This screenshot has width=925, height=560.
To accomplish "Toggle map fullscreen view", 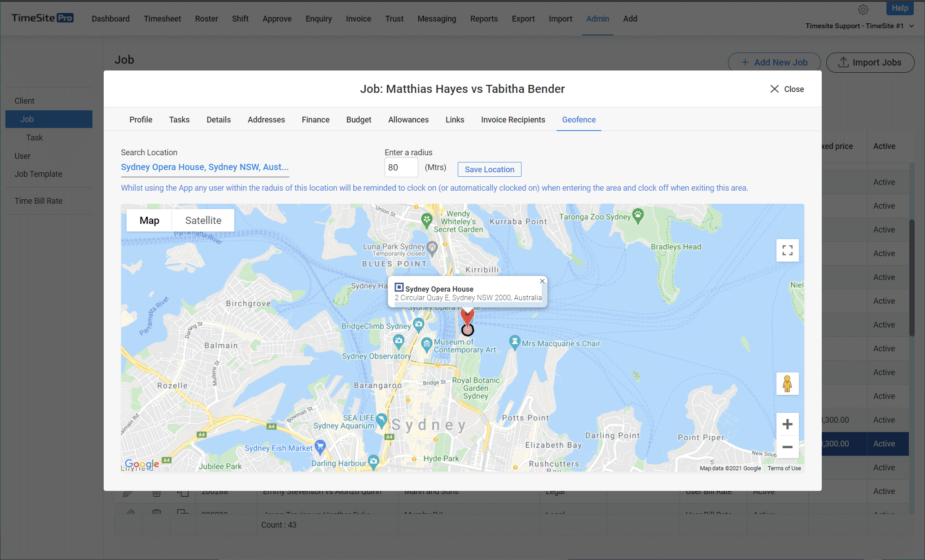I will [787, 250].
